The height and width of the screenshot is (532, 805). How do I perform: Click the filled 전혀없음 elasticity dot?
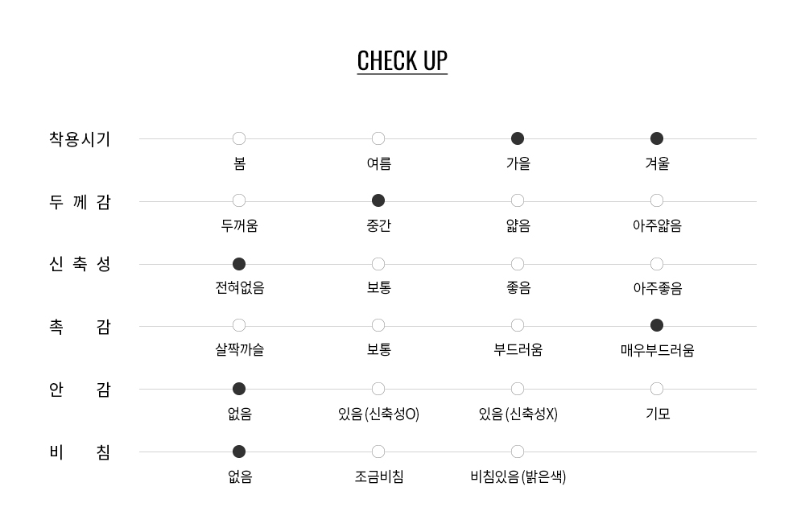pos(239,264)
